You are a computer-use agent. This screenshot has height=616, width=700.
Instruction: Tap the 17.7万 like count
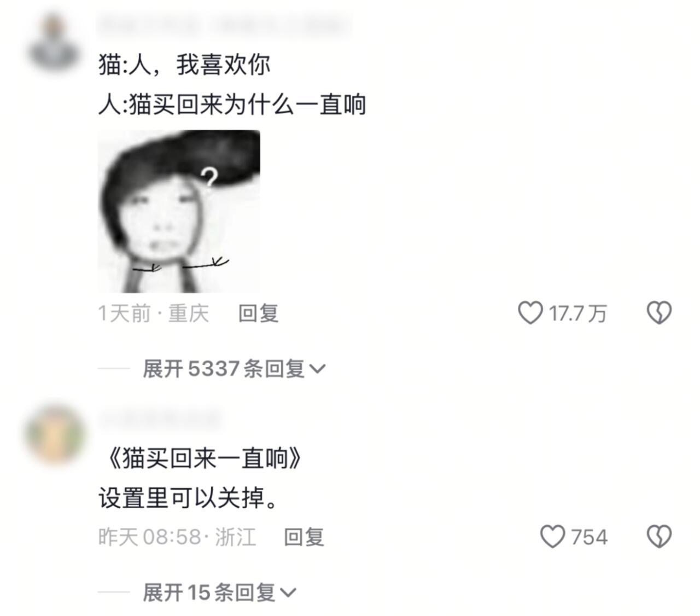[x=577, y=313]
